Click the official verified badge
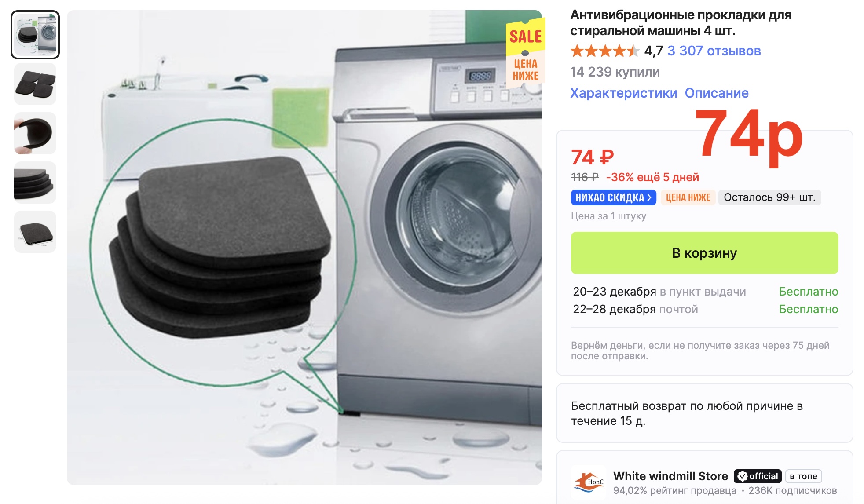864x504 pixels. [x=758, y=476]
